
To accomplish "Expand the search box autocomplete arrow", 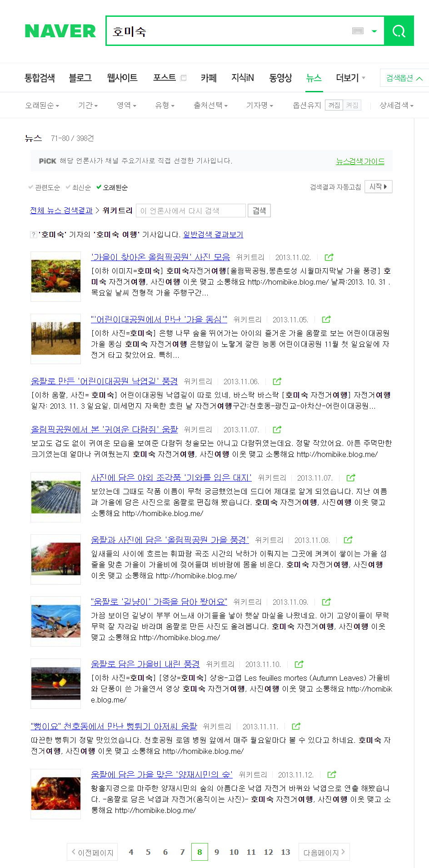I will [374, 31].
